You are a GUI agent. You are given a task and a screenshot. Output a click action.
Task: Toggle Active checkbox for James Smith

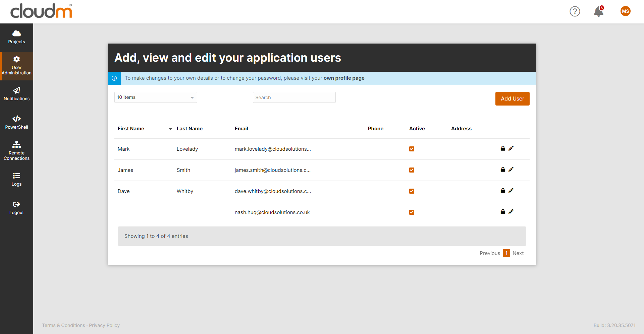click(x=412, y=170)
